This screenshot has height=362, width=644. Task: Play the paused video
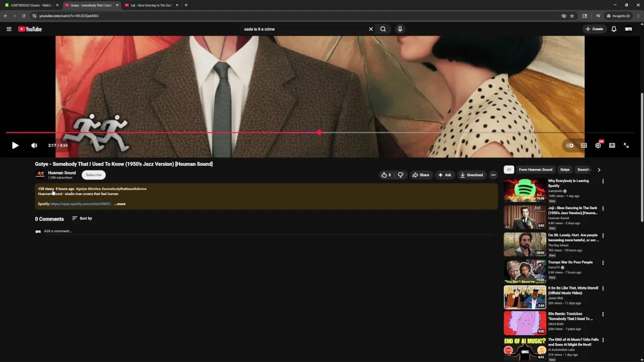point(15,145)
